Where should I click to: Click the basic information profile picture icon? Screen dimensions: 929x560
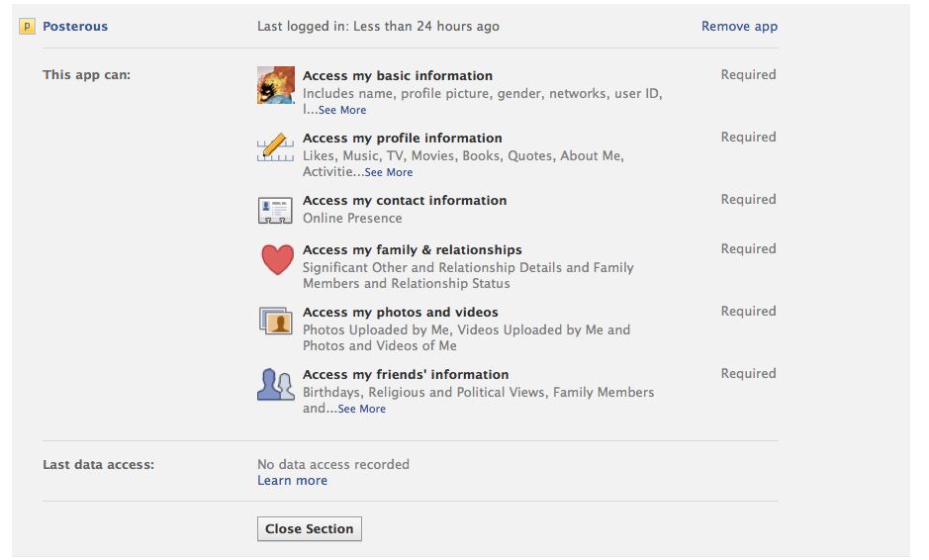coord(276,85)
